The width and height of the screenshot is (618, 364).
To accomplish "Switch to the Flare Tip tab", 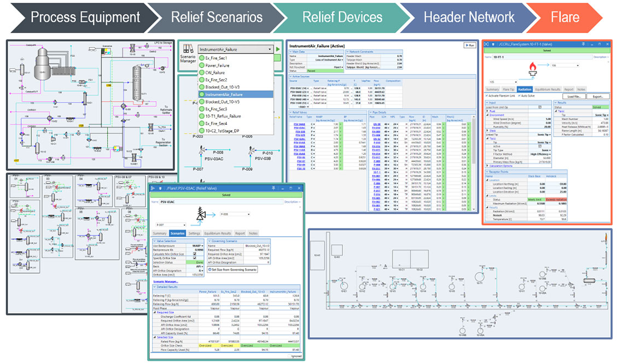I will click(x=509, y=90).
